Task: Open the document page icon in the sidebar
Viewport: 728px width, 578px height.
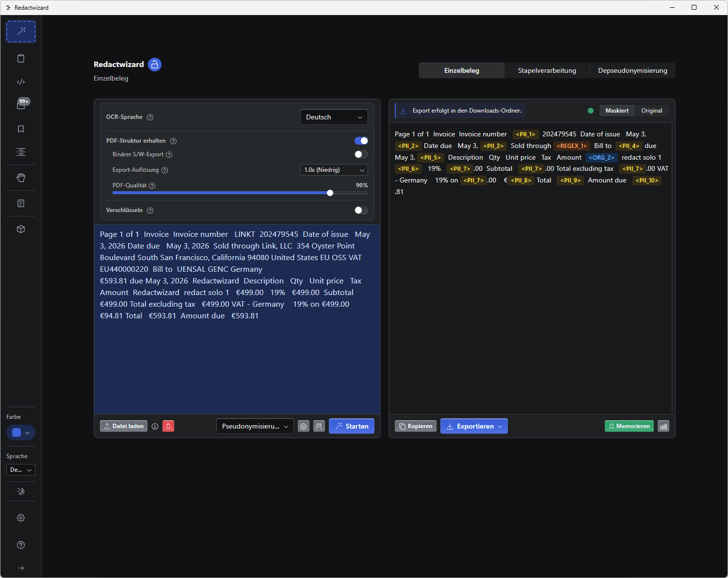Action: (x=21, y=203)
